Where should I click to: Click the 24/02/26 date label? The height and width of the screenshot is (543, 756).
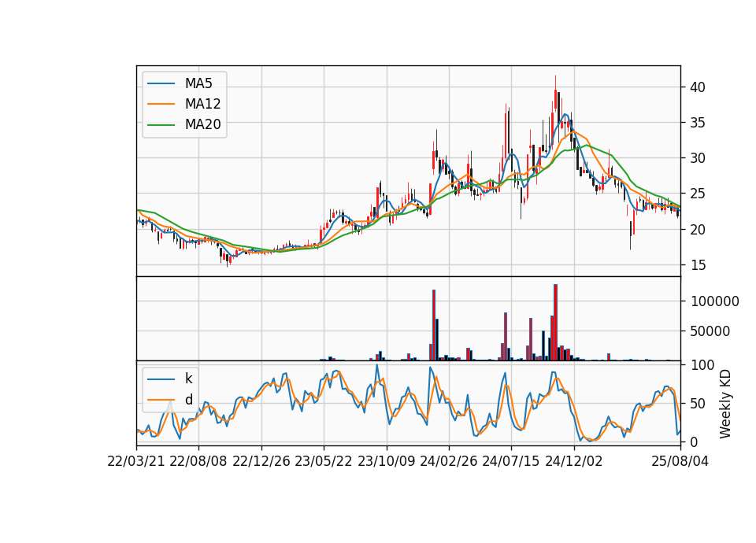click(x=449, y=461)
